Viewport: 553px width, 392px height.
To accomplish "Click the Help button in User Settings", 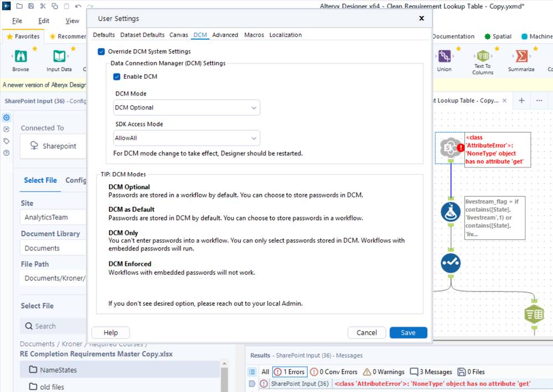I will [x=111, y=332].
